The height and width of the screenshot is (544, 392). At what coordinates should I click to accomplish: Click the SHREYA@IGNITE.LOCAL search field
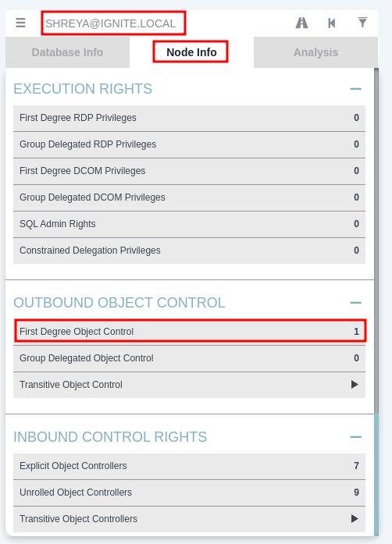[x=113, y=23]
